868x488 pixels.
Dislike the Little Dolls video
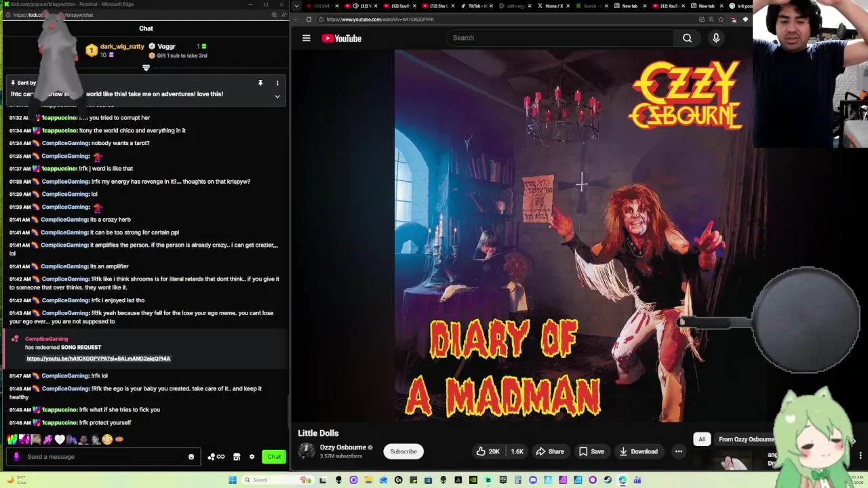[517, 451]
